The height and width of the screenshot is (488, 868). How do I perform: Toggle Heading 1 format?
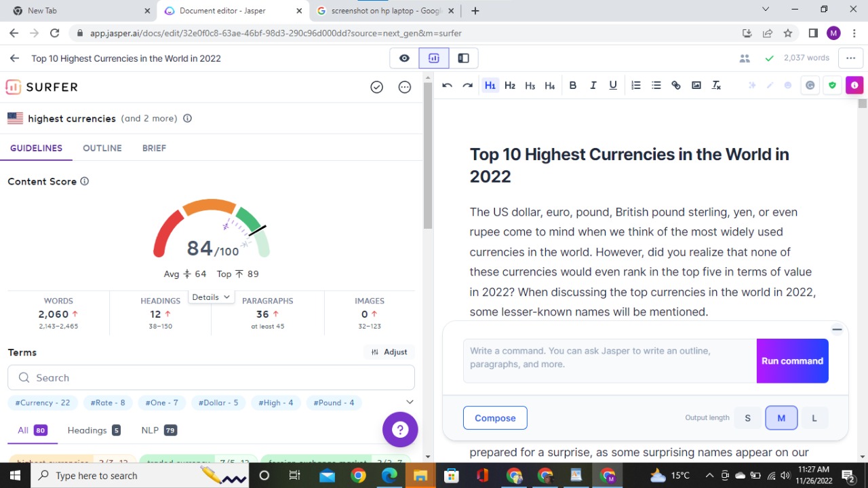click(490, 86)
